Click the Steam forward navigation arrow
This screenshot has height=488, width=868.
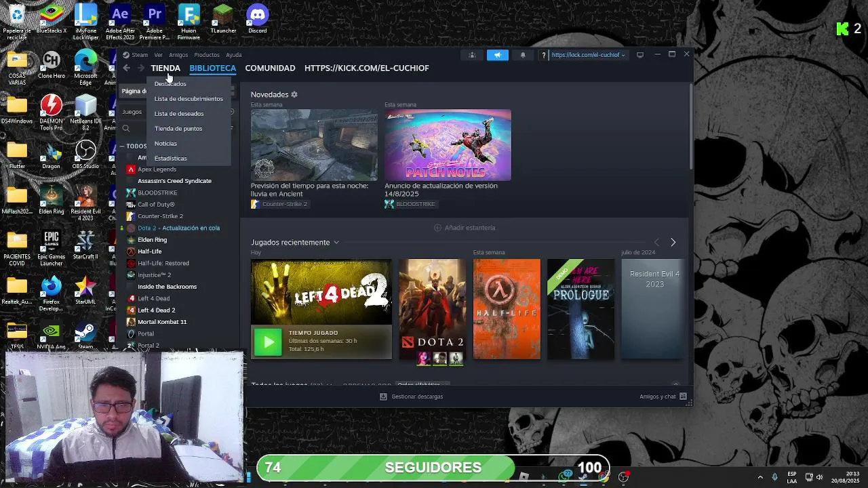pyautogui.click(x=141, y=68)
